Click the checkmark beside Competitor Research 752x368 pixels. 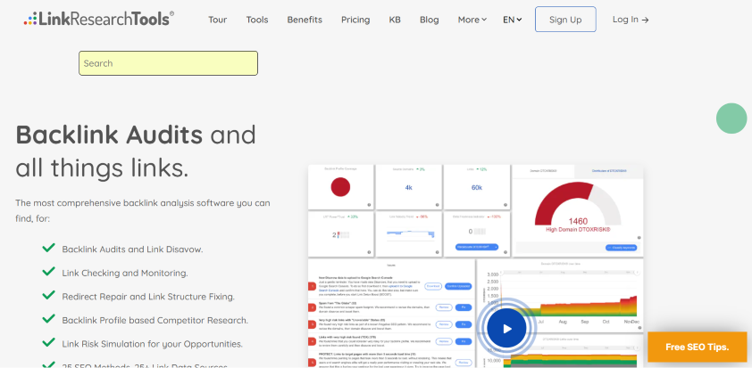(x=48, y=318)
